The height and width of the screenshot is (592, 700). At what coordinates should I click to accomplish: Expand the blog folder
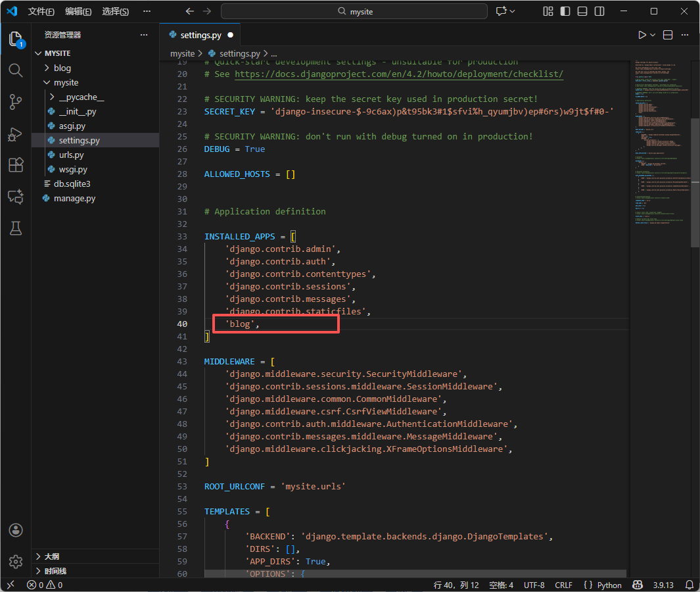tap(62, 68)
